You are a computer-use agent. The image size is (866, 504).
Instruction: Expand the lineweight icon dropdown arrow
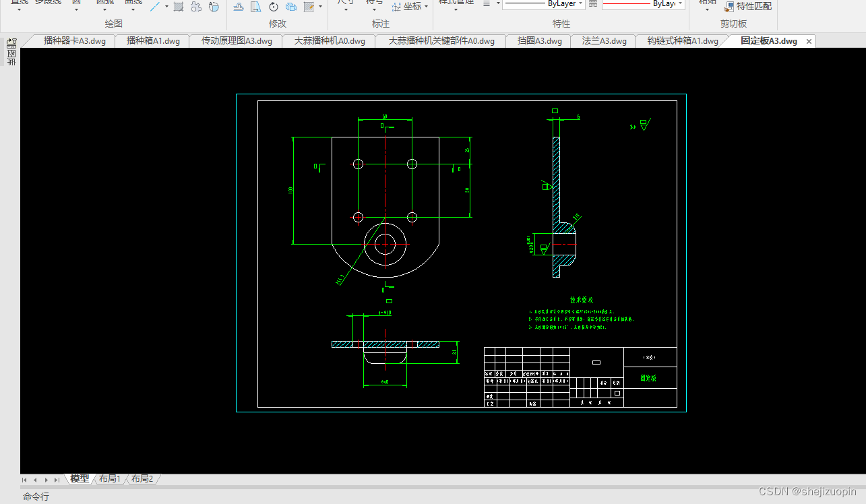pos(498,4)
